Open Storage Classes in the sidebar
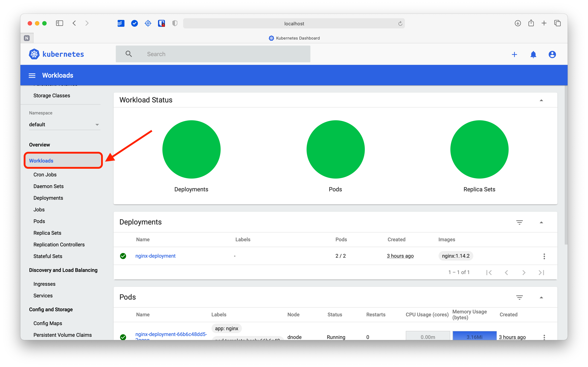Viewport: 588px width, 367px height. click(52, 96)
